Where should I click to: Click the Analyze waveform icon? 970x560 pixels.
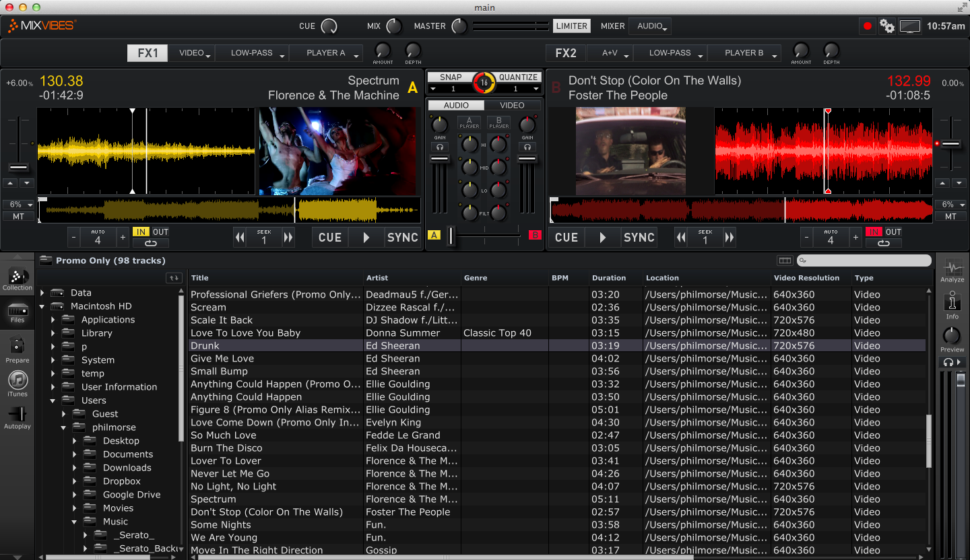952,270
